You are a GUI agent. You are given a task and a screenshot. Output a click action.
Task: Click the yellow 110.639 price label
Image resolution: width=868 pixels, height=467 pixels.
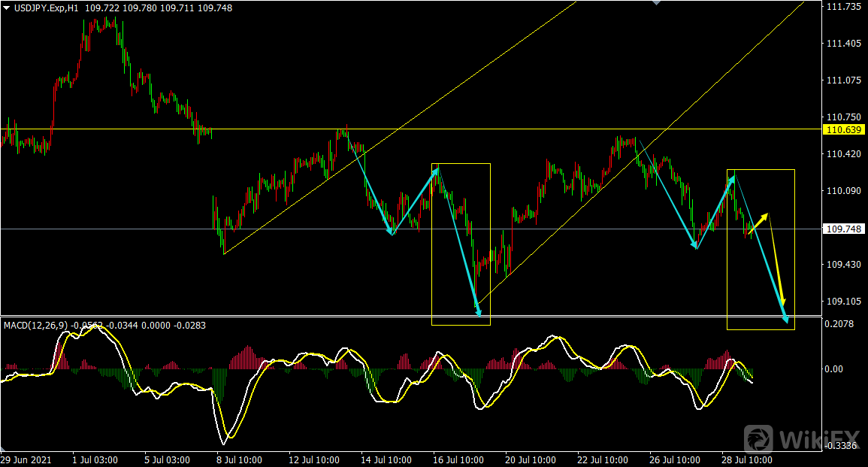tap(843, 130)
